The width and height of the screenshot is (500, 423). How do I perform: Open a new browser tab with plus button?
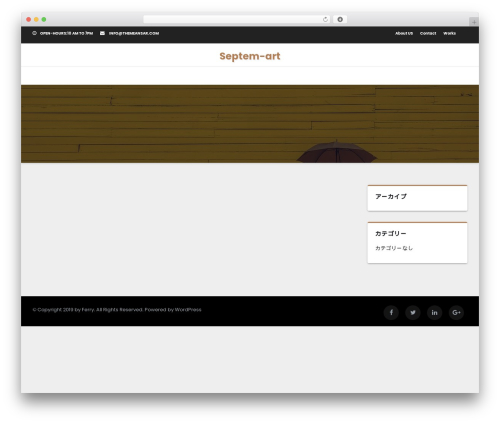[474, 22]
